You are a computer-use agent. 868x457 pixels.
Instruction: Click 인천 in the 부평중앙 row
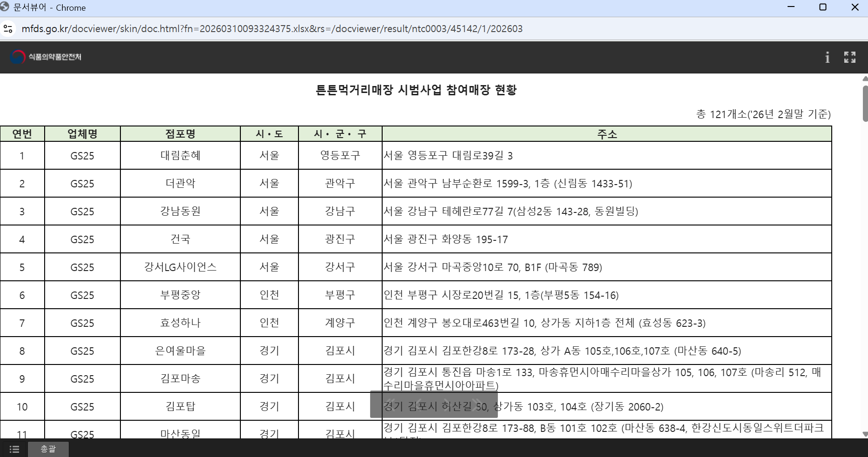[x=270, y=295]
